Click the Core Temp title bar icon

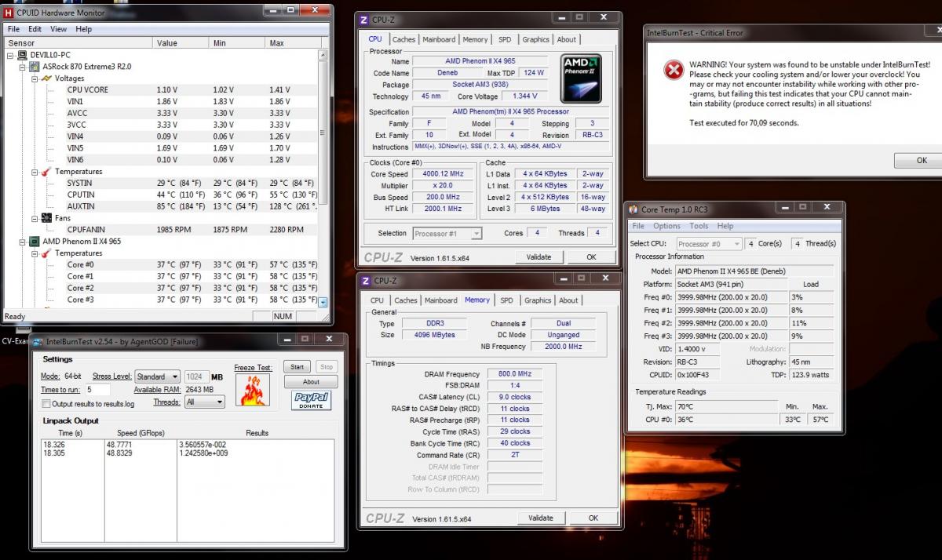pos(633,209)
